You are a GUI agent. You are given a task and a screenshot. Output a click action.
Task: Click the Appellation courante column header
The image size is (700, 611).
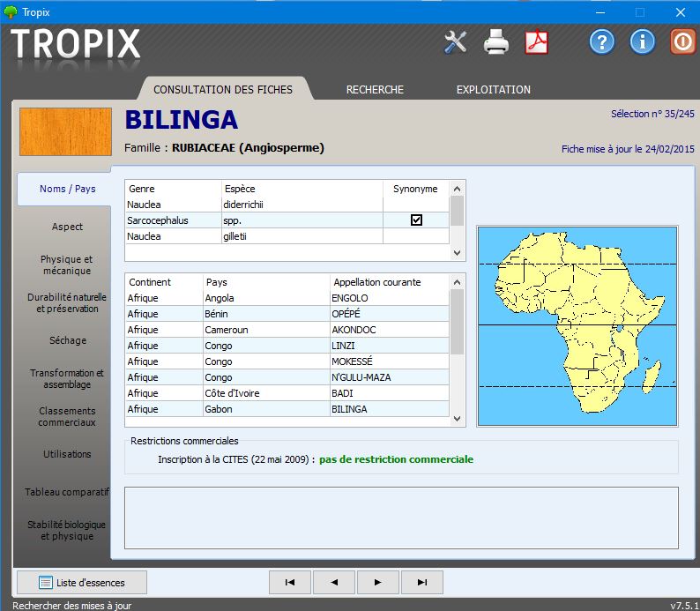coord(390,282)
